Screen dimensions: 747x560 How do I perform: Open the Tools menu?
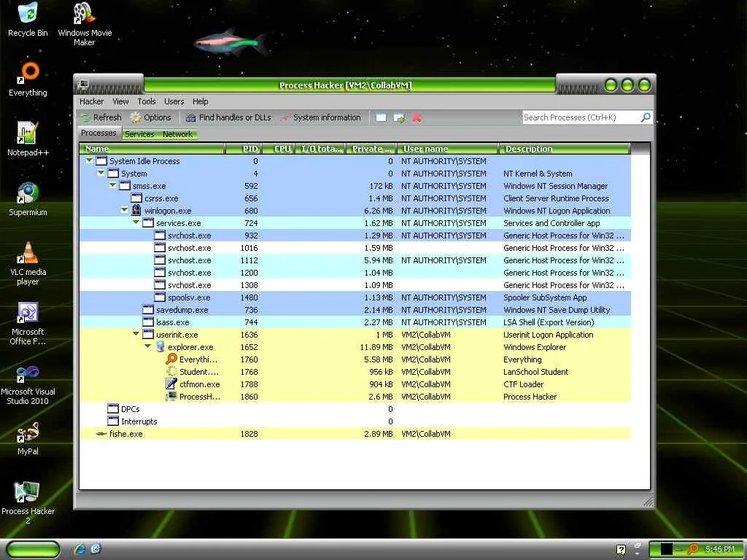tap(146, 101)
